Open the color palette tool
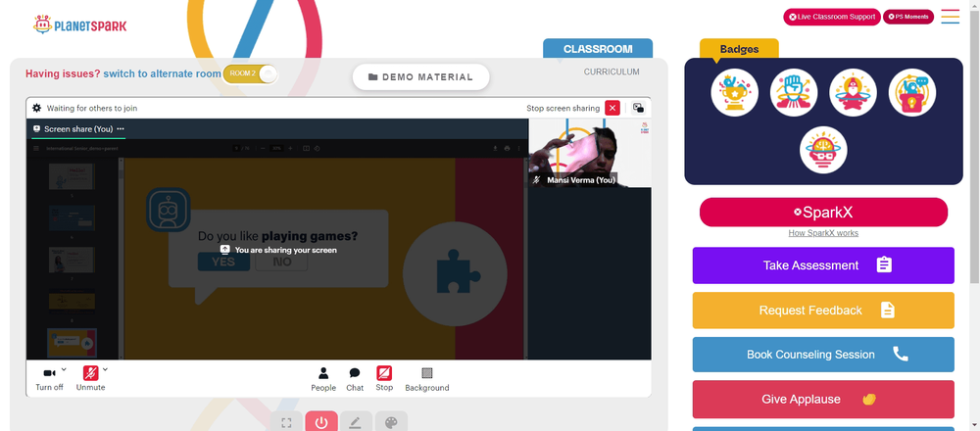Screen dimensions: 980x431 coord(391,423)
